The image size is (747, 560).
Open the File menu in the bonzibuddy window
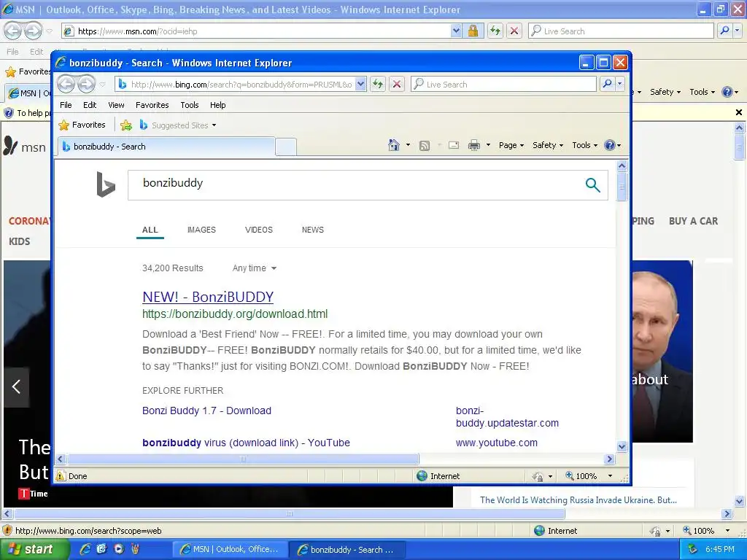pos(66,105)
